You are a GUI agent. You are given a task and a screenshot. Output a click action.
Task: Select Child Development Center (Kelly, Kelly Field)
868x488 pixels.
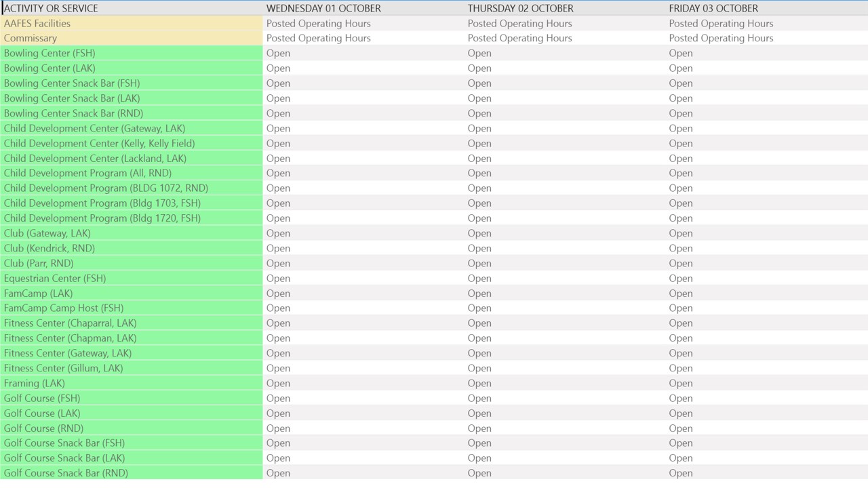99,143
